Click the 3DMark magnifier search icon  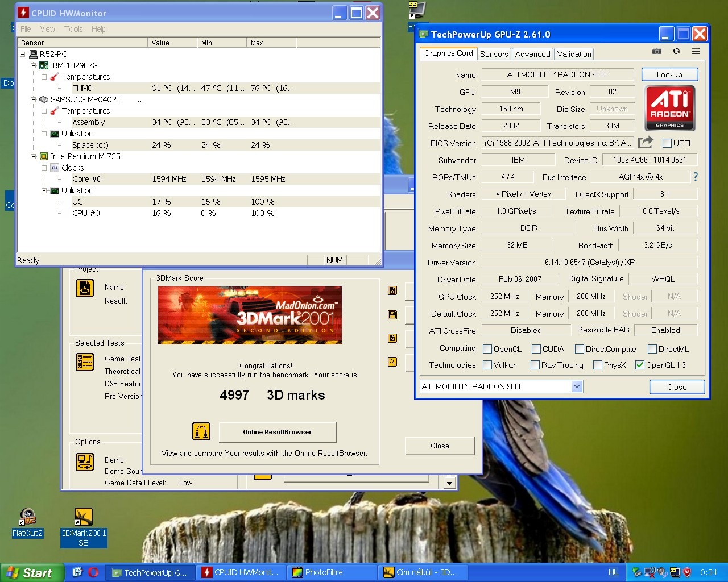click(x=392, y=362)
